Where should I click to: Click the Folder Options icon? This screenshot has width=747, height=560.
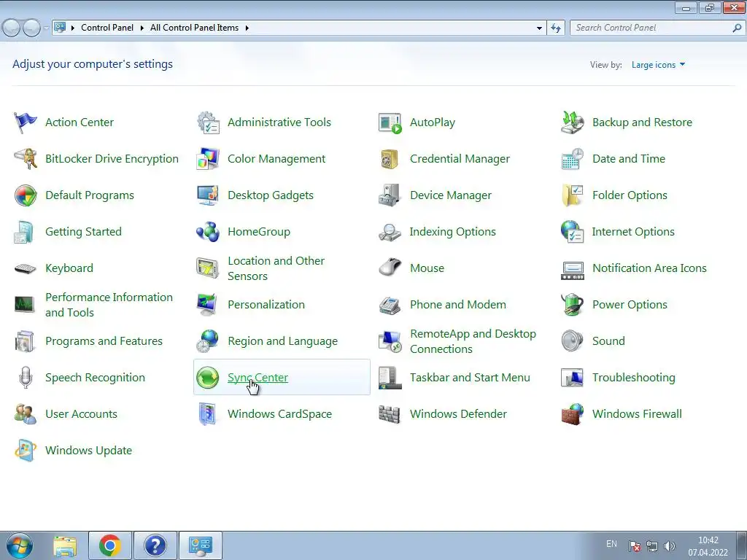click(x=573, y=195)
